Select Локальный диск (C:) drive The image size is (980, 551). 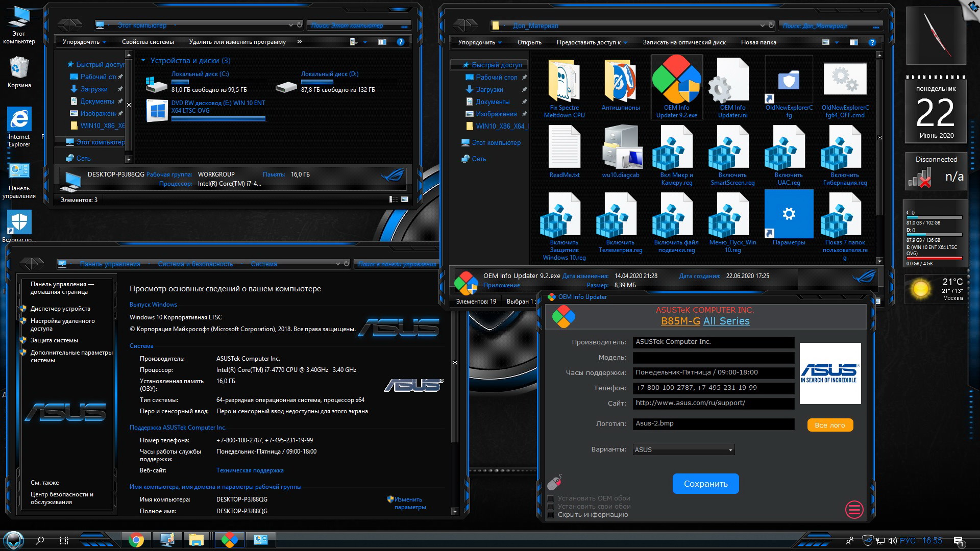click(207, 83)
